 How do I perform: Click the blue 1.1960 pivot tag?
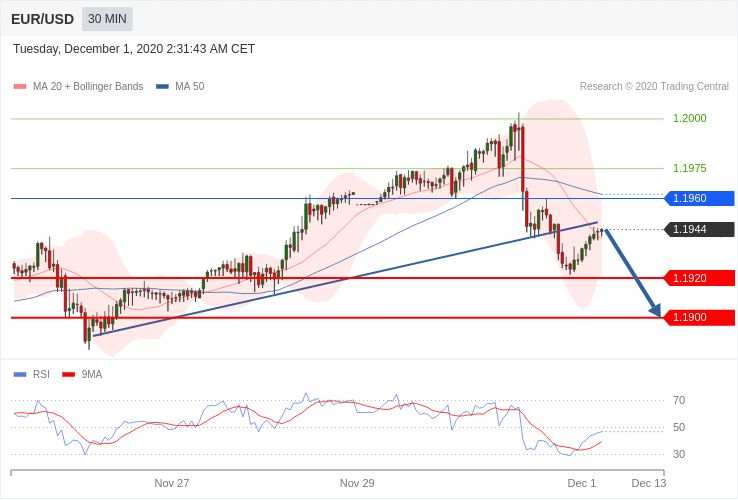tap(699, 198)
